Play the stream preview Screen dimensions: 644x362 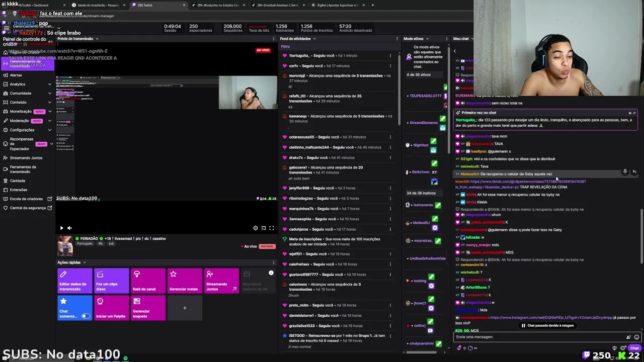(62, 228)
